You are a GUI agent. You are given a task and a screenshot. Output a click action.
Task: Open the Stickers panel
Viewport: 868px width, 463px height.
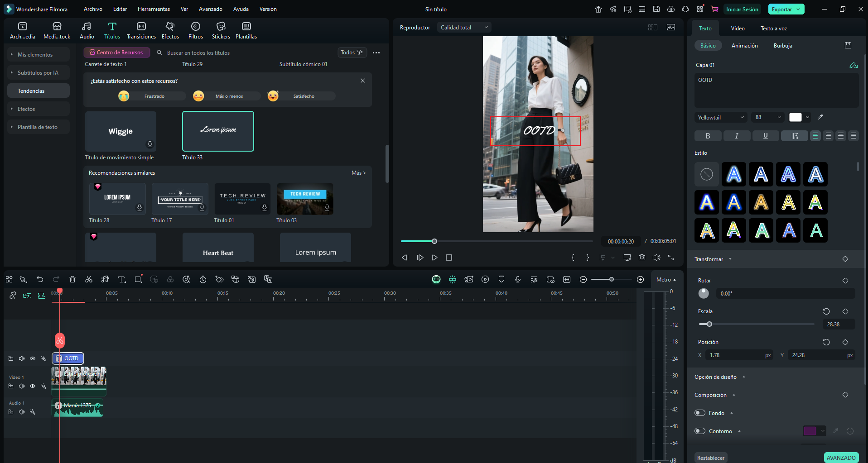tap(221, 30)
